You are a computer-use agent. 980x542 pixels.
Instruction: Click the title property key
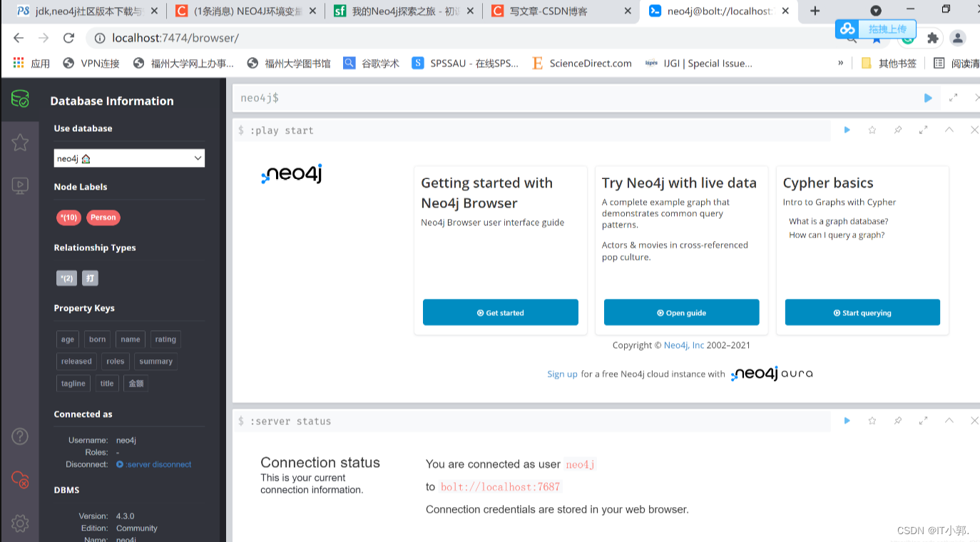pyautogui.click(x=107, y=384)
